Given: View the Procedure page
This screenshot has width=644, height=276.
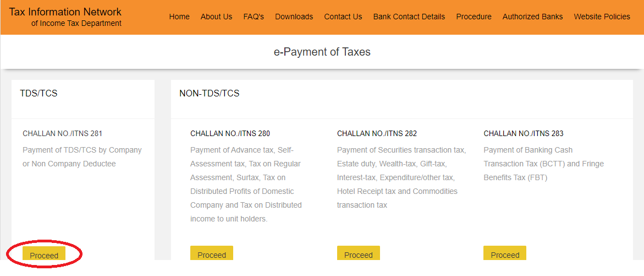Looking at the screenshot, I should (x=474, y=17).
